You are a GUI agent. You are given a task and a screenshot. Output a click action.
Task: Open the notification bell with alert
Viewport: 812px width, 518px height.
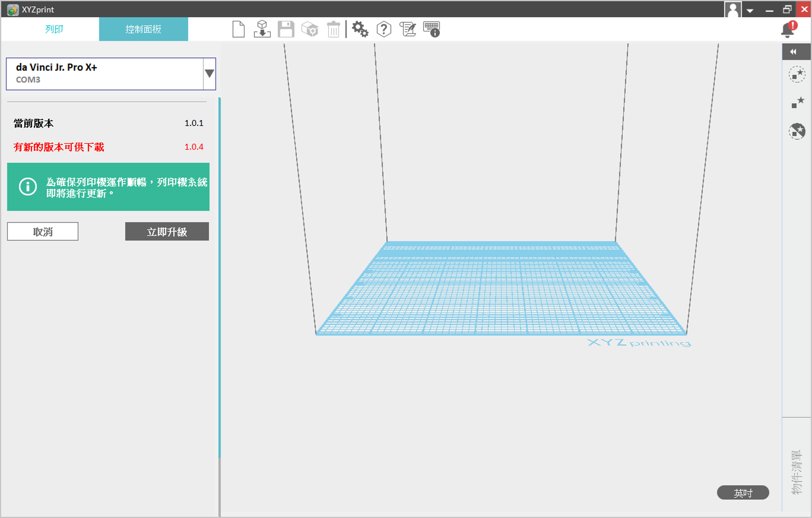(789, 29)
